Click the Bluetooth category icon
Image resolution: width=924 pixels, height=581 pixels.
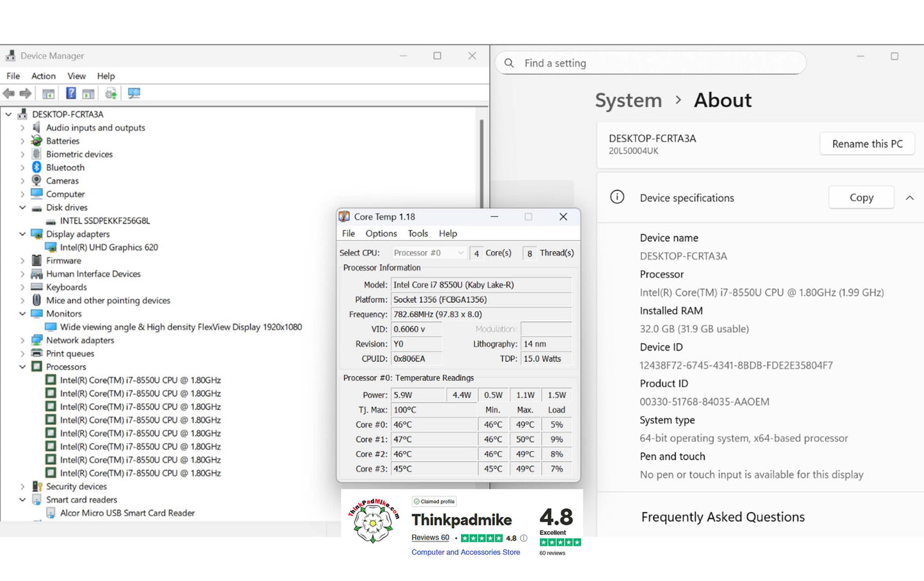click(x=36, y=167)
